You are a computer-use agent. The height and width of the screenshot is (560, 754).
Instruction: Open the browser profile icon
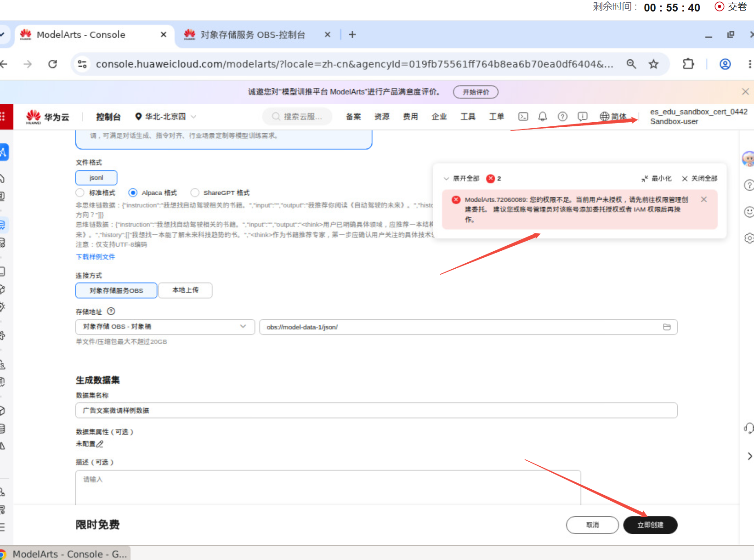point(725,64)
